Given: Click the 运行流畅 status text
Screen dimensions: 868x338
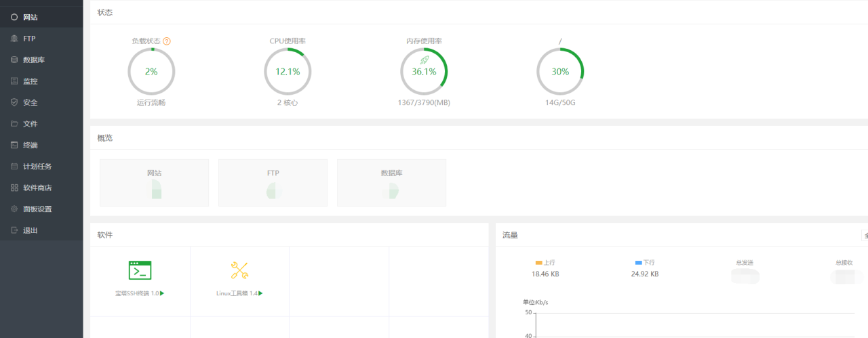Looking at the screenshot, I should click(151, 103).
